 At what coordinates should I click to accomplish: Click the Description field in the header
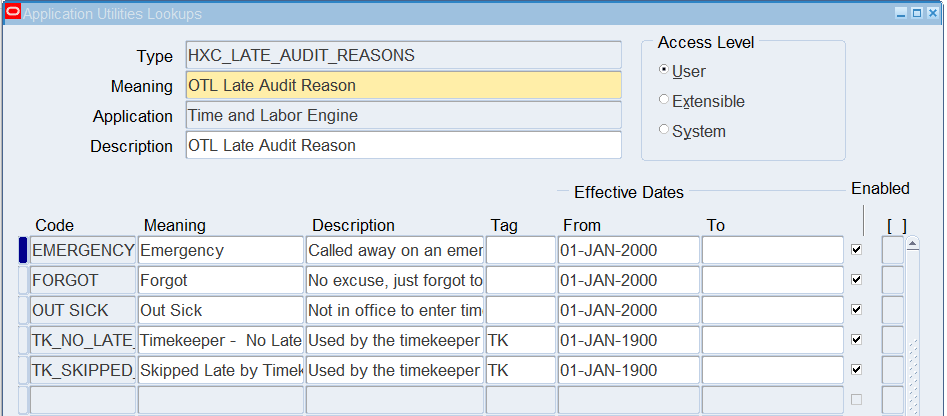tap(403, 145)
